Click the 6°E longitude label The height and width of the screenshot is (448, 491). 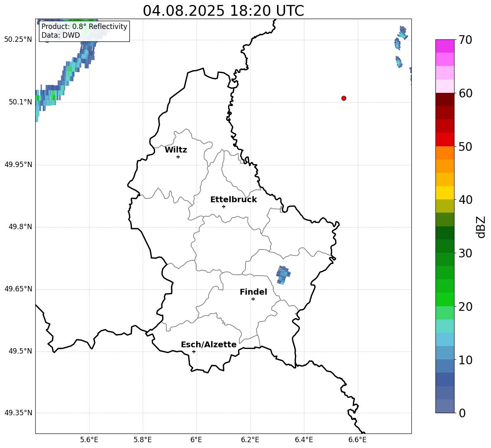click(196, 440)
